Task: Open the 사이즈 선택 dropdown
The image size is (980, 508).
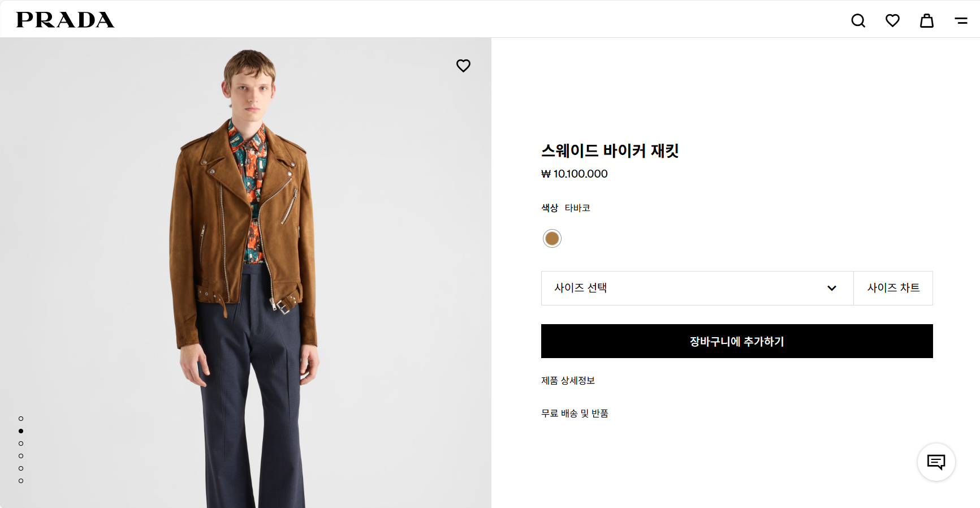Action: (x=679, y=288)
